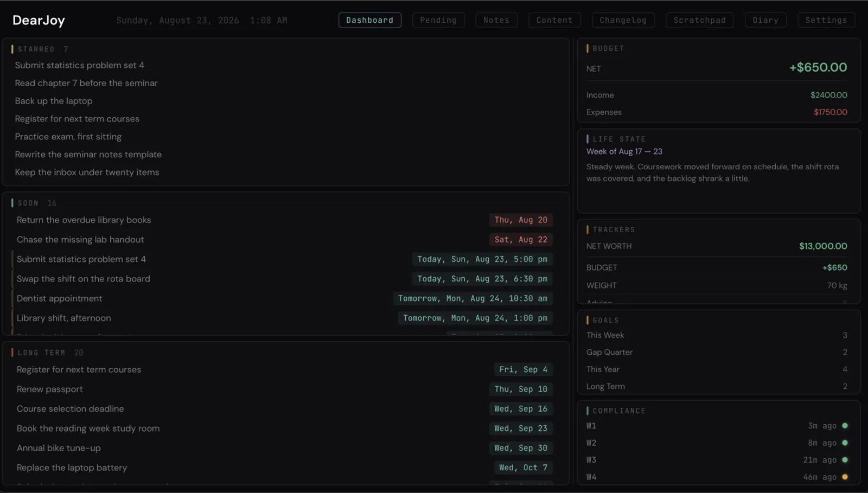Open the Pending tab
Viewport: 868px width, 493px height.
click(x=438, y=20)
